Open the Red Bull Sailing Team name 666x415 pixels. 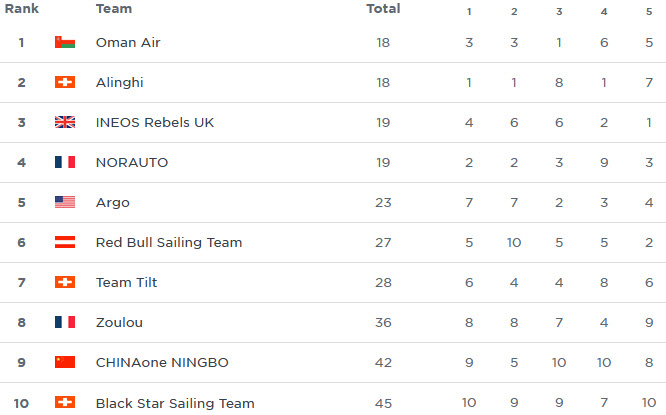[x=169, y=243]
